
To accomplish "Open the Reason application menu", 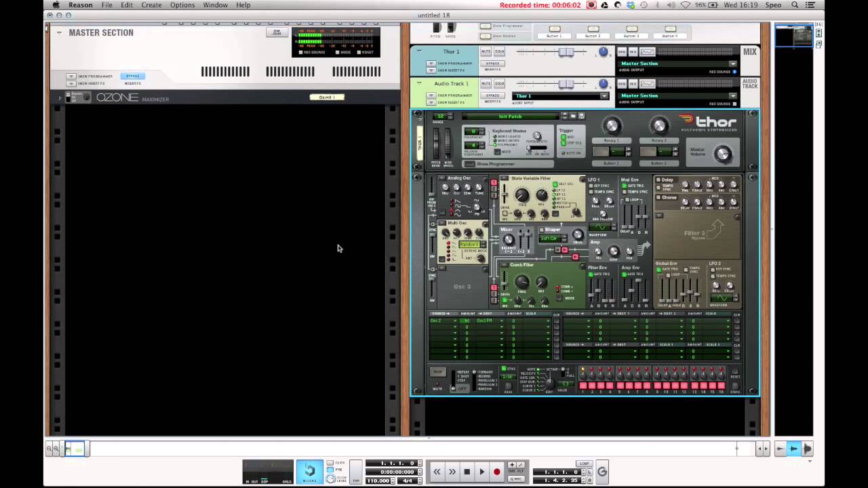I will [x=80, y=5].
